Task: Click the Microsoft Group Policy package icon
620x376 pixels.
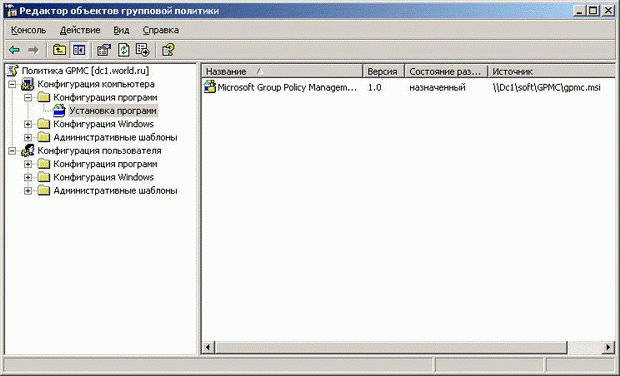Action: click(x=210, y=87)
